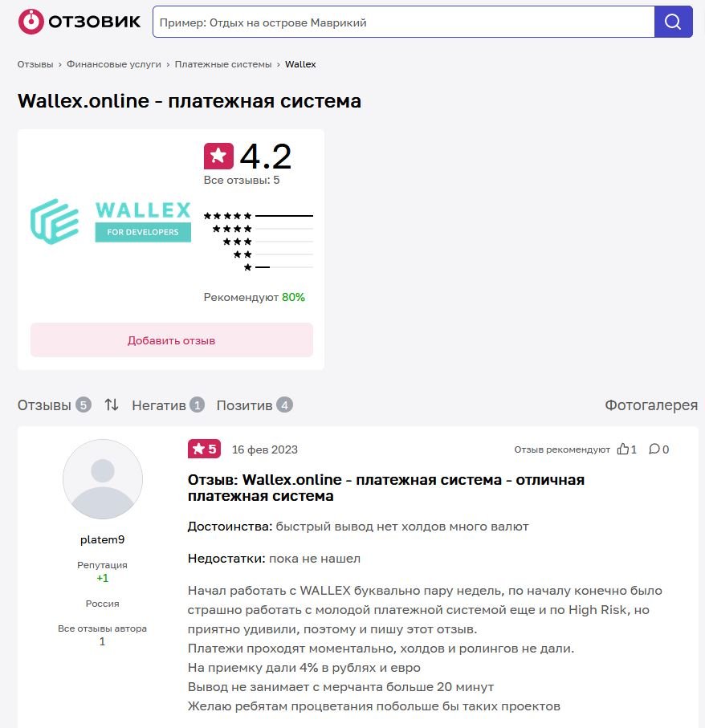Open comments via speech bubble icon
The height and width of the screenshot is (728, 705).
coord(654,449)
